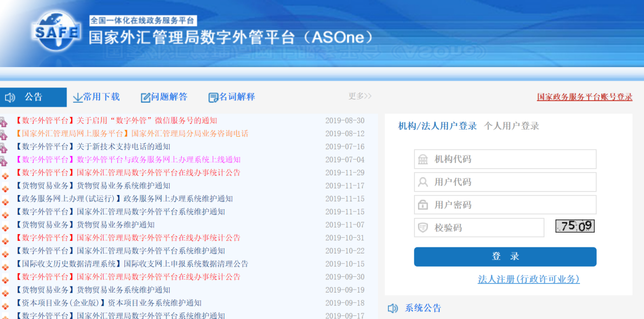Click the date 2019-09-18
Viewport: 644px width, 319px height.
click(x=345, y=303)
